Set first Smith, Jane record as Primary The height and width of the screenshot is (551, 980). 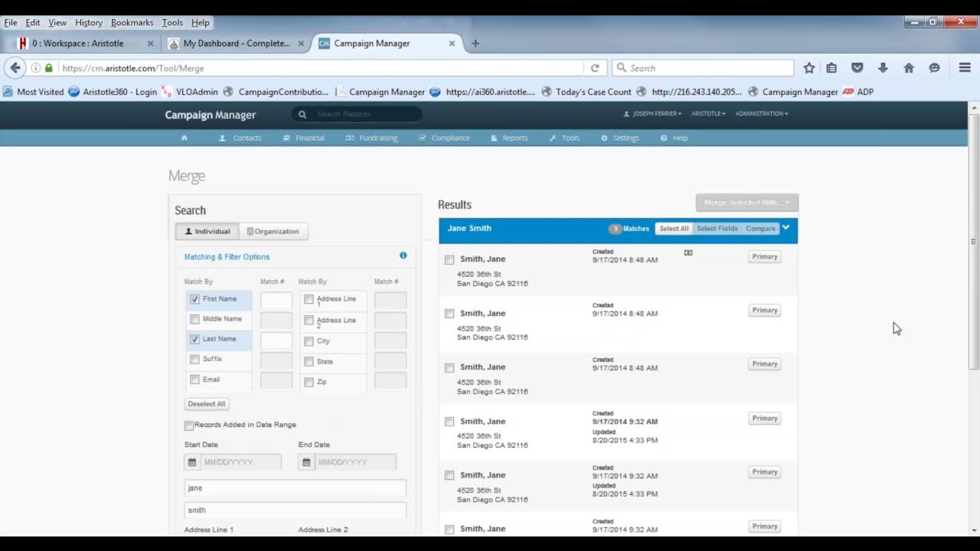click(765, 257)
